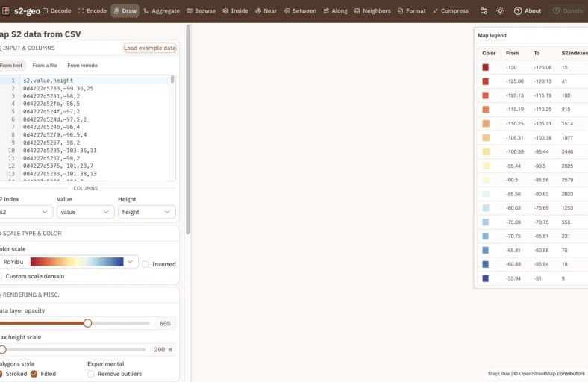Open the Near tool
This screenshot has height=382, width=588.
266,11
